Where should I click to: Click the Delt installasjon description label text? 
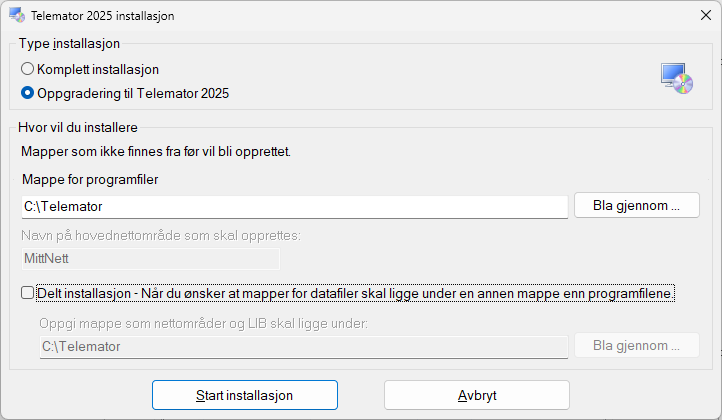[355, 293]
